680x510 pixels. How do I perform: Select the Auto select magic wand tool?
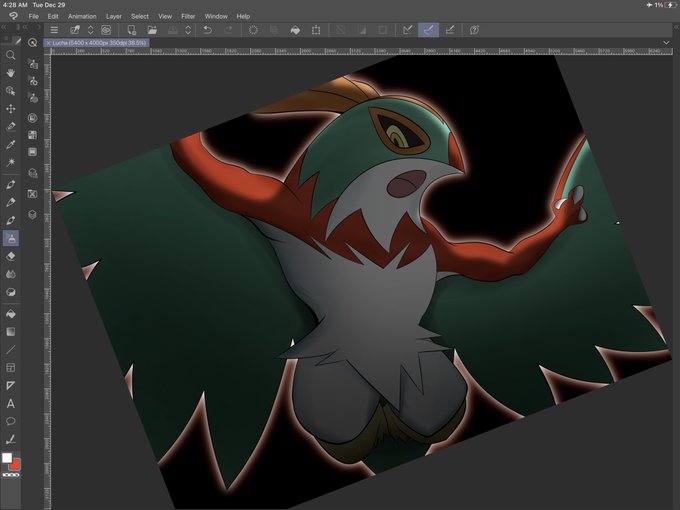(x=10, y=162)
